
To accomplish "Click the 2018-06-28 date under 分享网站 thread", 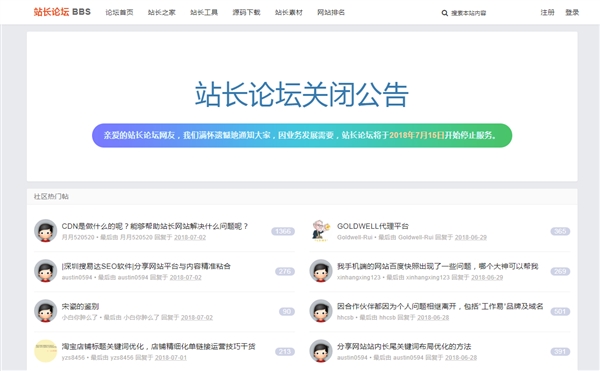I will [461, 358].
